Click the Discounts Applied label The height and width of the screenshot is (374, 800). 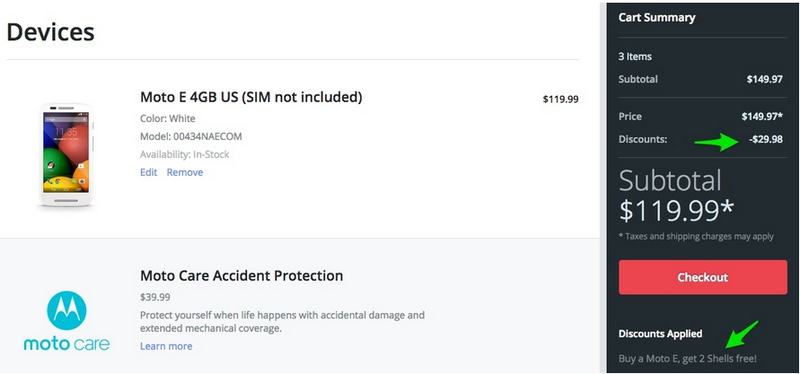[660, 334]
